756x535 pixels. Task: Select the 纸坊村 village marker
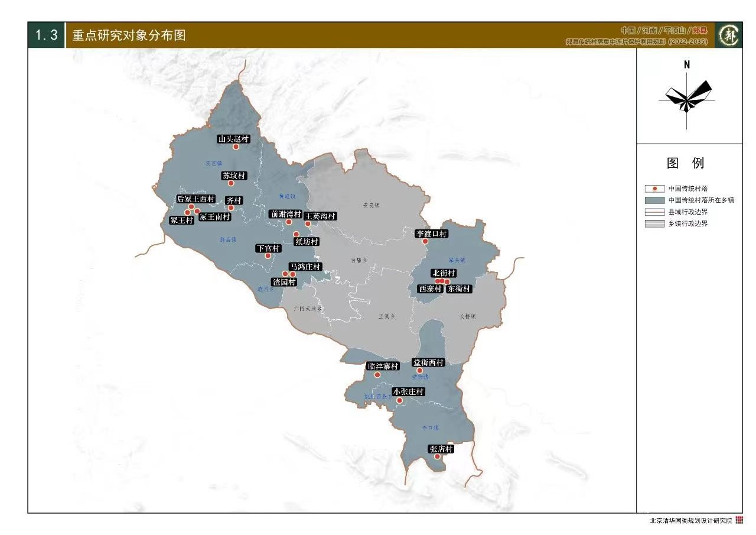point(296,234)
